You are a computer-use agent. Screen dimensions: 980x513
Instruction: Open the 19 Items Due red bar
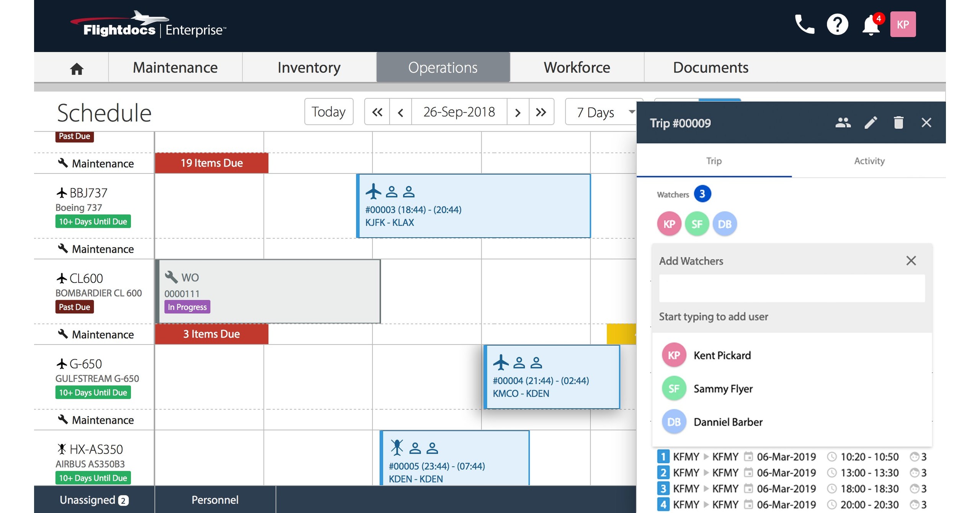(x=212, y=163)
